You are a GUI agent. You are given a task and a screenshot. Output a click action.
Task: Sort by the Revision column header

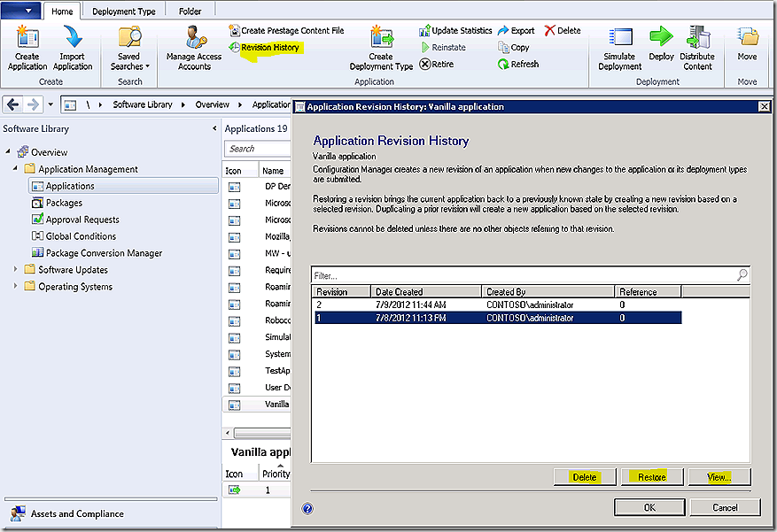pos(341,292)
